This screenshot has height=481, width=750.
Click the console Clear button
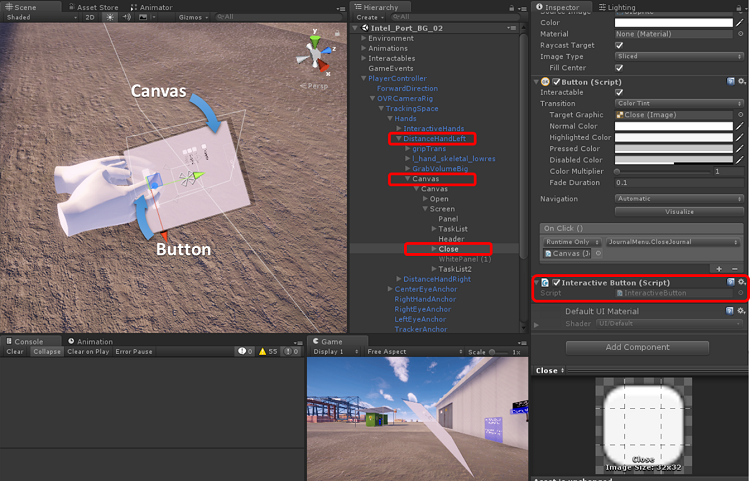[x=15, y=351]
